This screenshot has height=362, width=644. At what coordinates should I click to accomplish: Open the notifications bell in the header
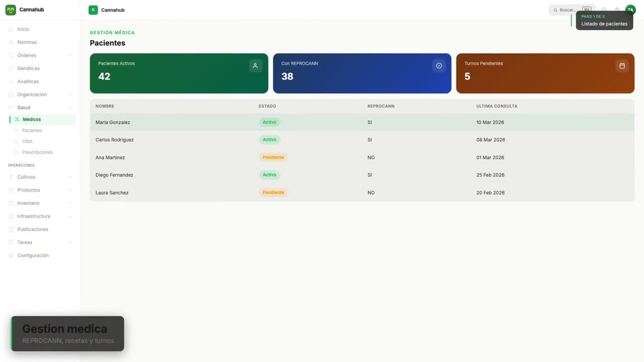coord(604,10)
